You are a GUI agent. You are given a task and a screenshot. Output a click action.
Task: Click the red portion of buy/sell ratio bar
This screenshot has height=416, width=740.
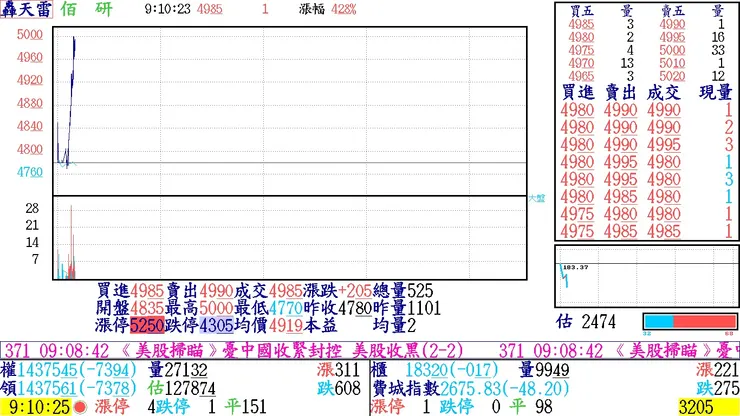[x=705, y=322]
